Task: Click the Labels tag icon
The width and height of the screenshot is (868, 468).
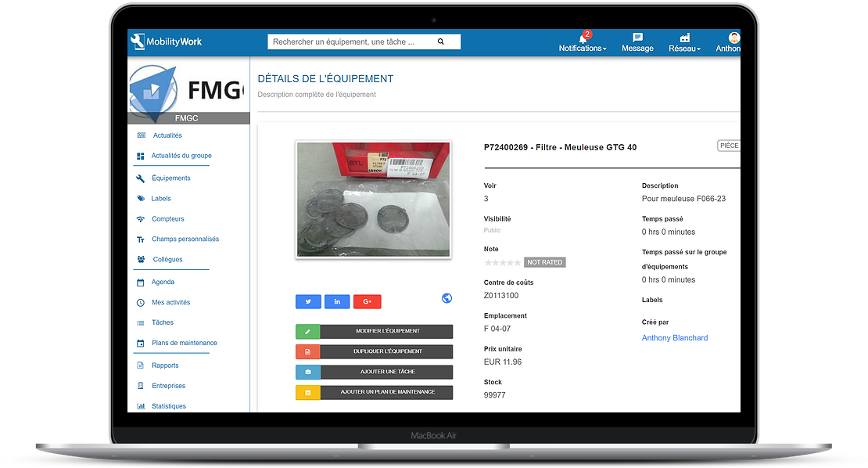Action: [141, 198]
